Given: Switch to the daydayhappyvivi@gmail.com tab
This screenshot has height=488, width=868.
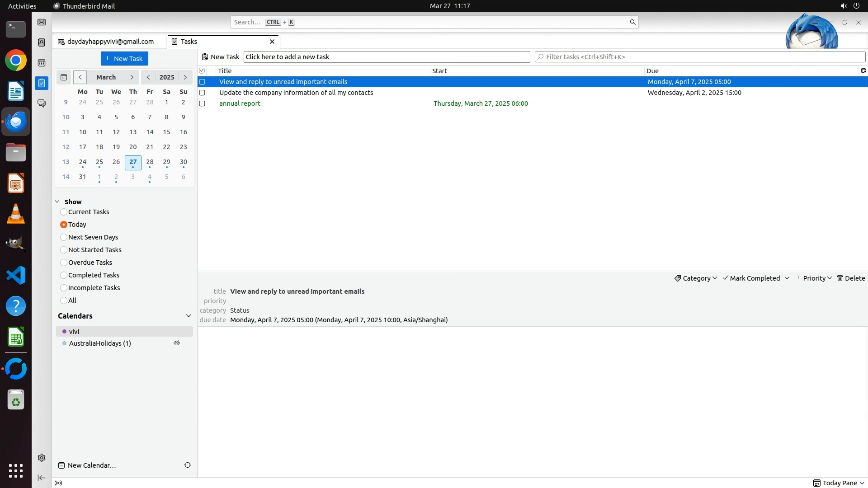Looking at the screenshot, I should click(110, 42).
